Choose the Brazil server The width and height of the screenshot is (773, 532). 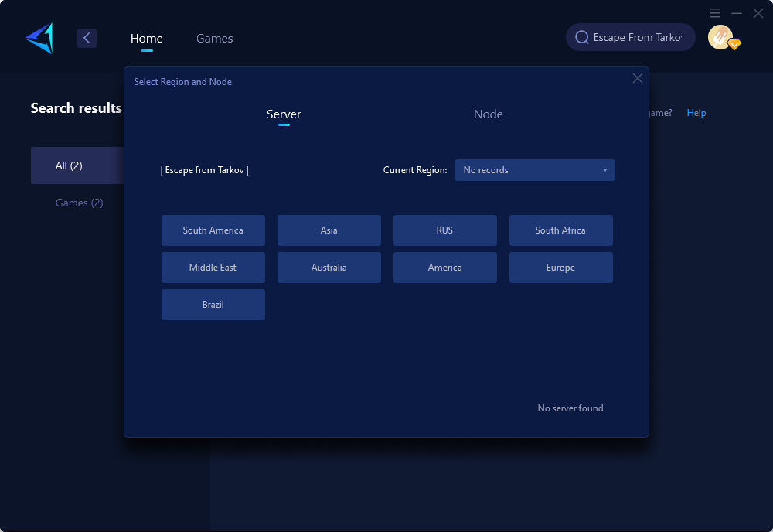213,304
